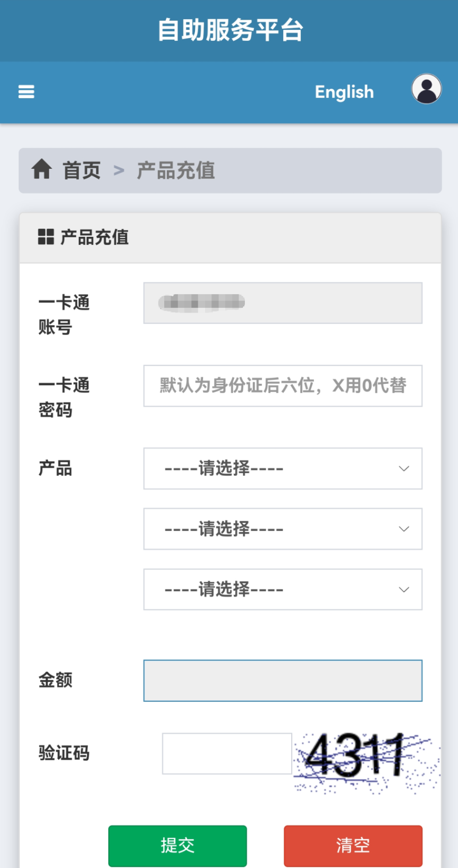The image size is (458, 868).
Task: Click the 一卡通账号 account field
Action: click(x=283, y=303)
